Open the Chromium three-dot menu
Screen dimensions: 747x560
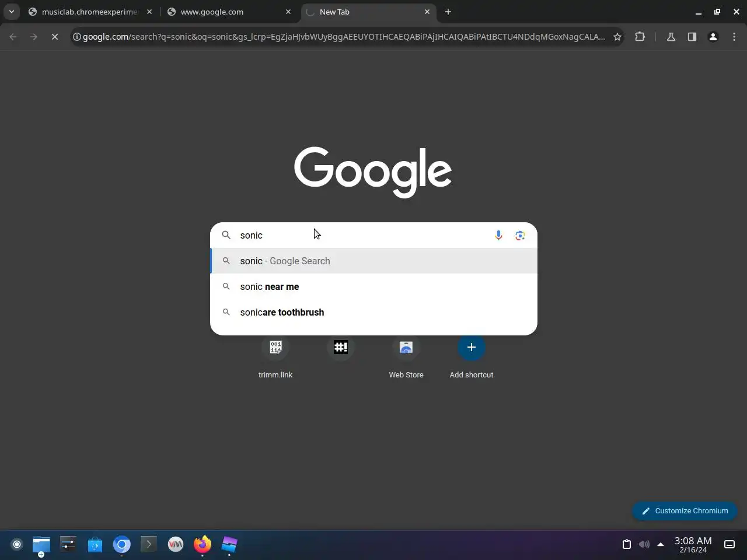click(x=734, y=37)
